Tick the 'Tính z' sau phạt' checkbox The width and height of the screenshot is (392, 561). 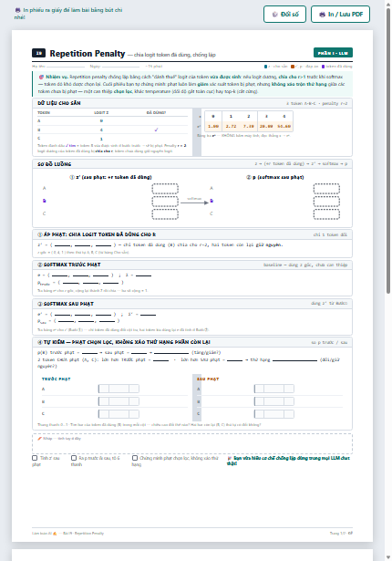click(x=35, y=458)
